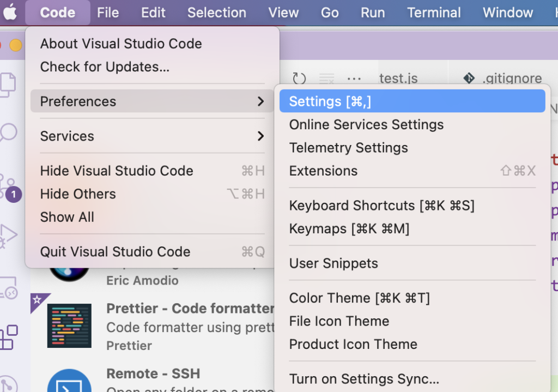The height and width of the screenshot is (392, 558).
Task: Click the publisher name Eric Amodio
Action: (142, 281)
